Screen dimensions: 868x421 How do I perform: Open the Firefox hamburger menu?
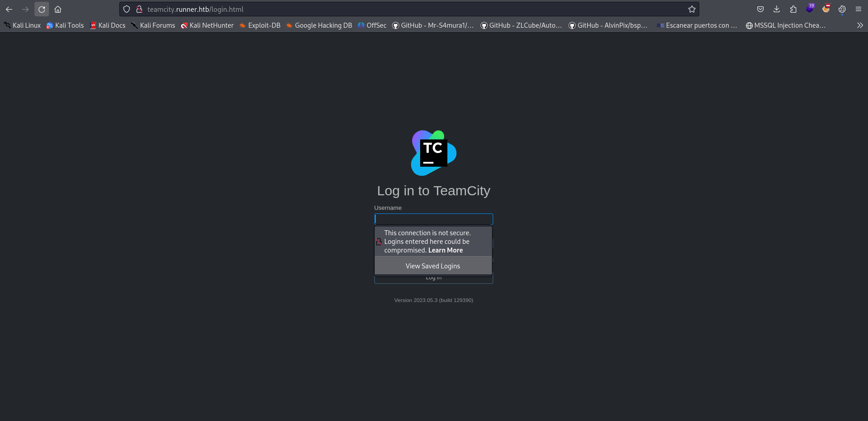(x=858, y=9)
